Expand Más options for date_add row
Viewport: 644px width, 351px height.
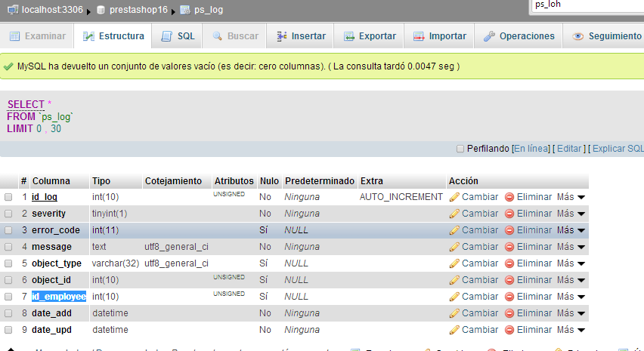click(571, 313)
